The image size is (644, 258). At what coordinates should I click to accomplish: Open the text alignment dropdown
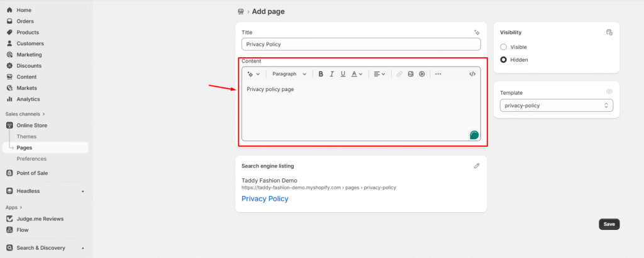point(379,74)
